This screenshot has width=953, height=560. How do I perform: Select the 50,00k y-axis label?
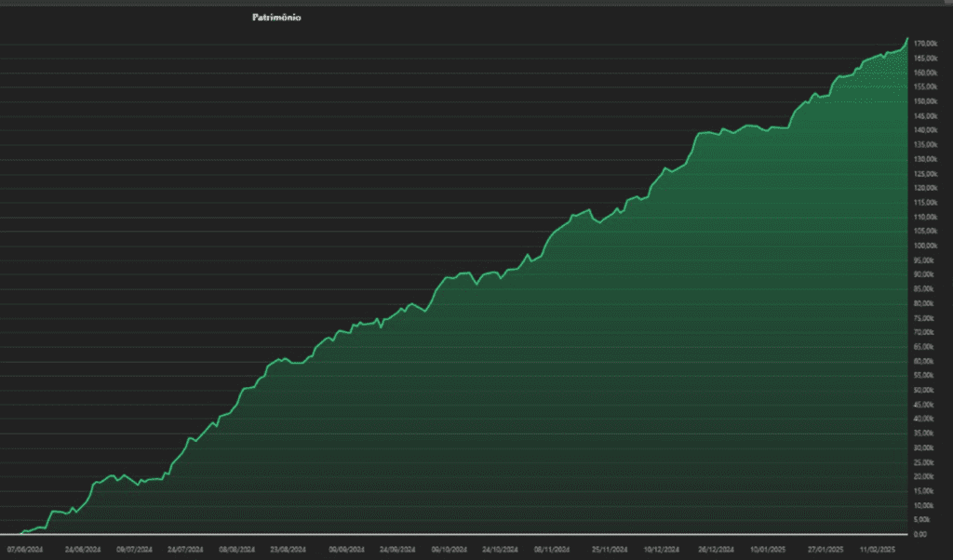tap(925, 390)
